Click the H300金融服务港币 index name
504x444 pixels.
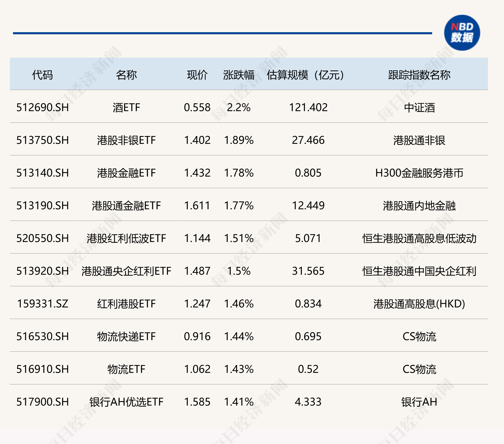tap(419, 173)
